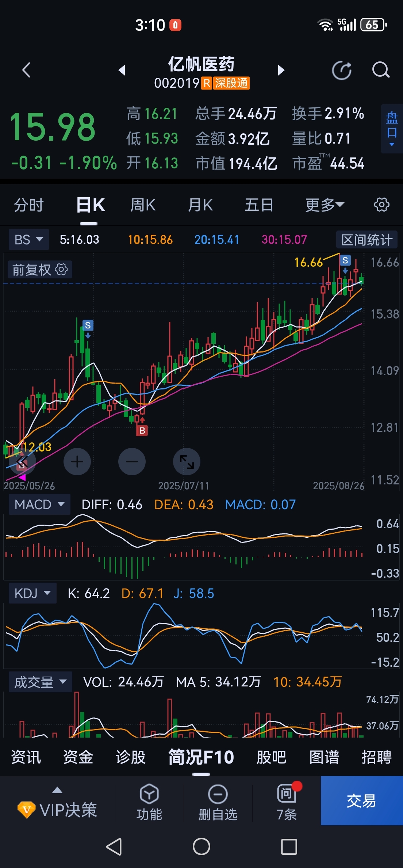Open the 更多 period dropdown

(x=325, y=205)
